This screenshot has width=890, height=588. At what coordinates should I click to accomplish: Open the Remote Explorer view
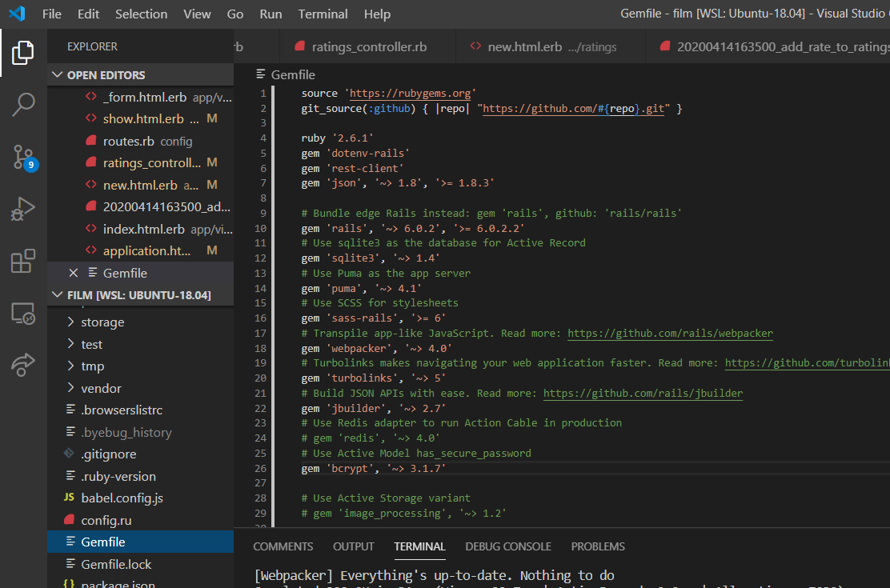23,314
